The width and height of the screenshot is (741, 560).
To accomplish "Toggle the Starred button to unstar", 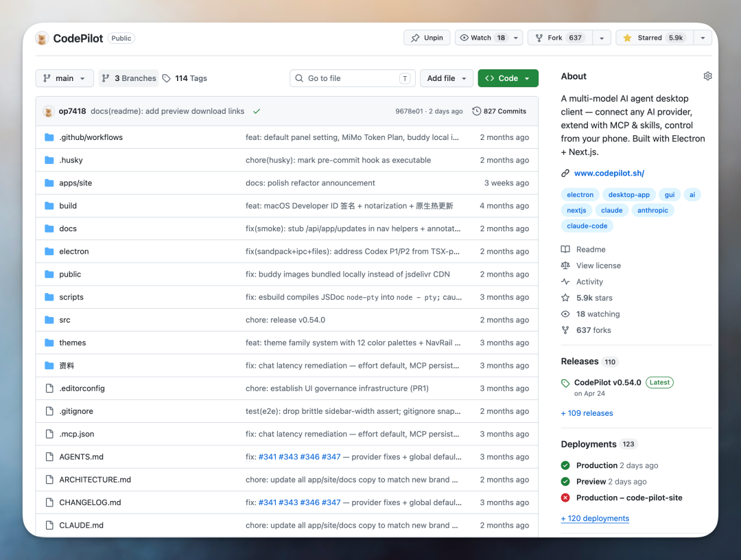I will (x=655, y=38).
